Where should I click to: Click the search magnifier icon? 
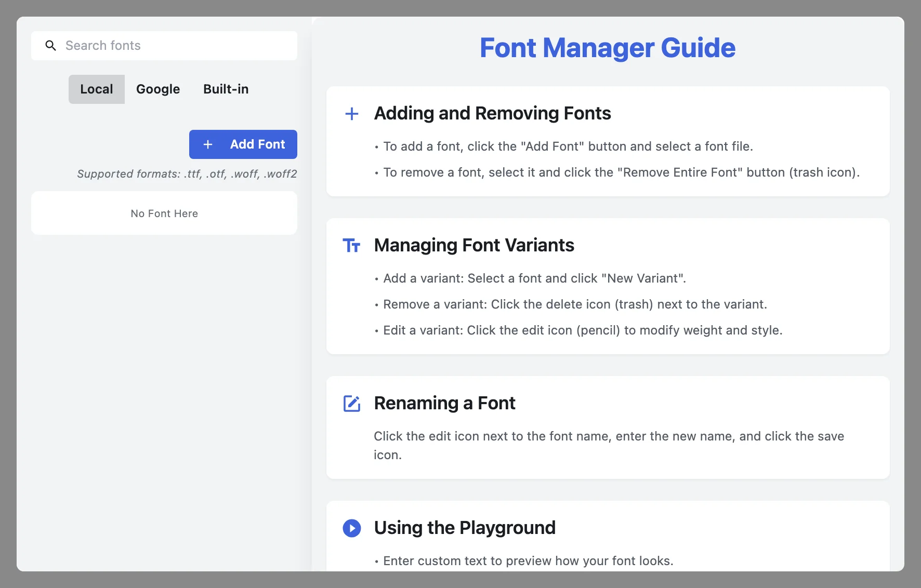pyautogui.click(x=50, y=46)
